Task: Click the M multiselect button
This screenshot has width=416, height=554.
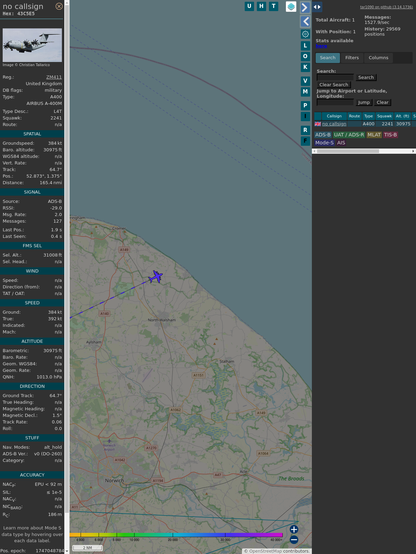Action: click(x=305, y=92)
